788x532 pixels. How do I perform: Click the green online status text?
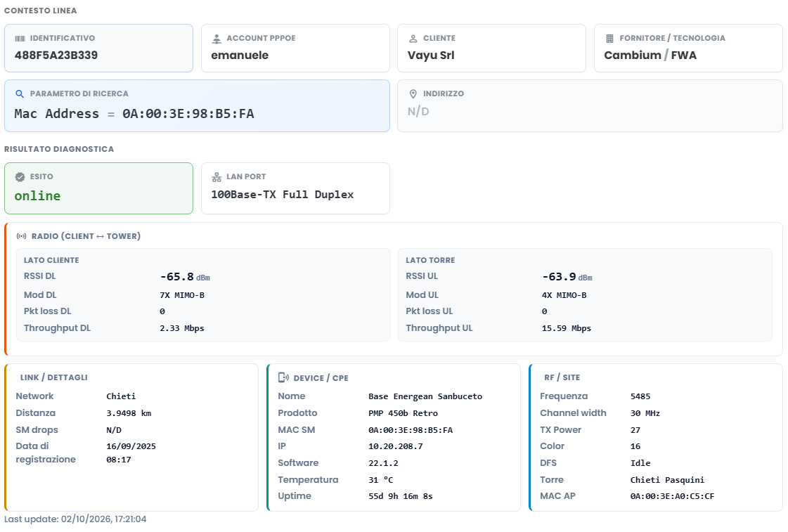pyautogui.click(x=38, y=196)
